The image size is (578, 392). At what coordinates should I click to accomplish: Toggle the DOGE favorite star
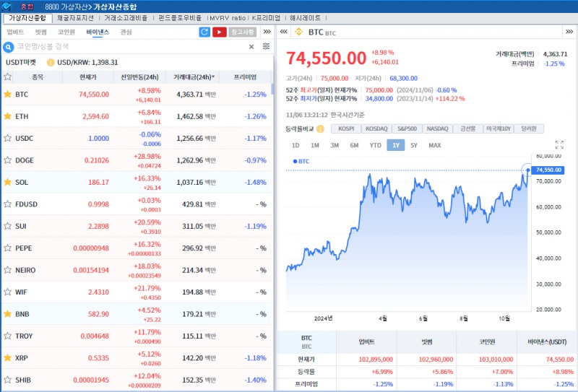pyautogui.click(x=8, y=160)
